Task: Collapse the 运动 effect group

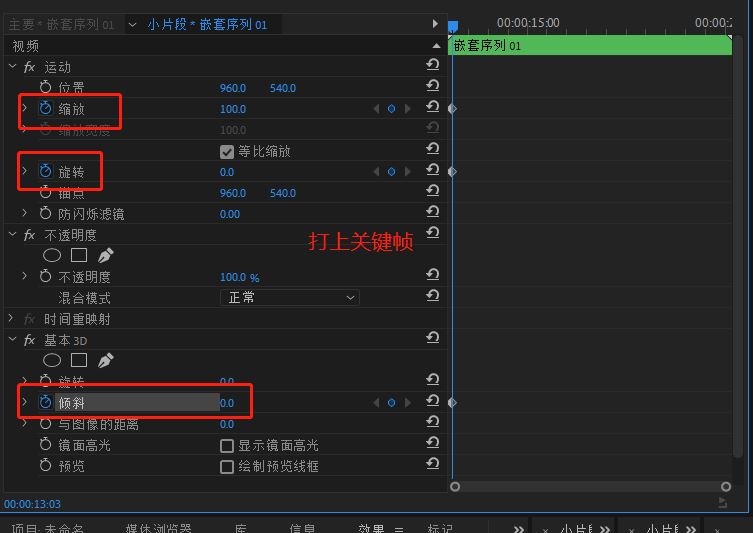Action: (12, 66)
